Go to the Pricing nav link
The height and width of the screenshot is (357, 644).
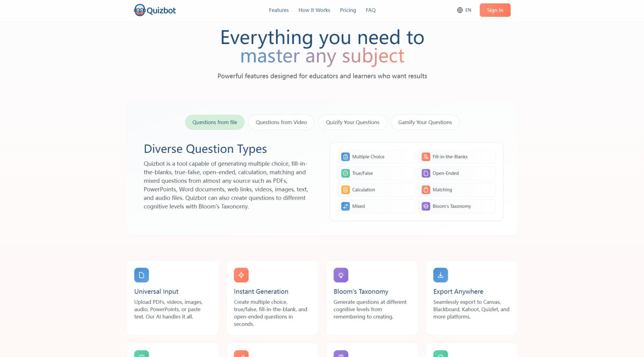[x=348, y=10]
